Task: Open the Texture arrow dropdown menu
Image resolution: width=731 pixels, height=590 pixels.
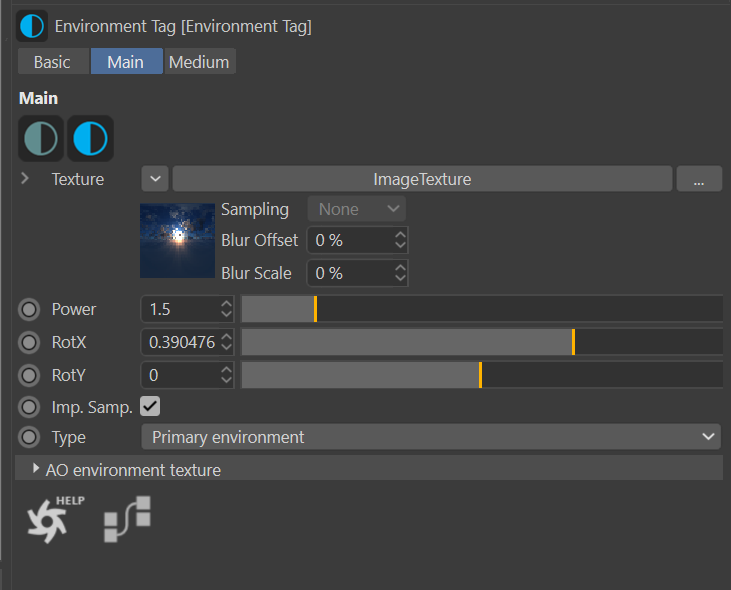Action: click(x=155, y=179)
